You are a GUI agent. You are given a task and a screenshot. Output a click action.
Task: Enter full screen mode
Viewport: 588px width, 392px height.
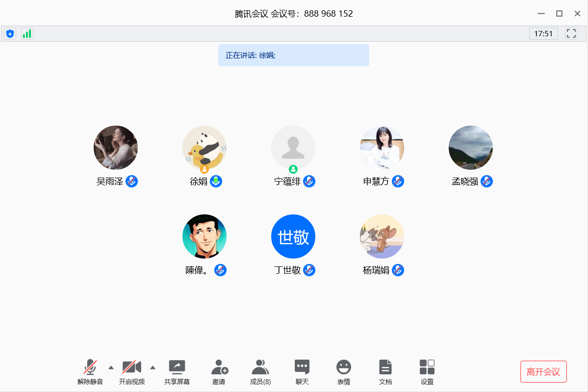tap(571, 34)
